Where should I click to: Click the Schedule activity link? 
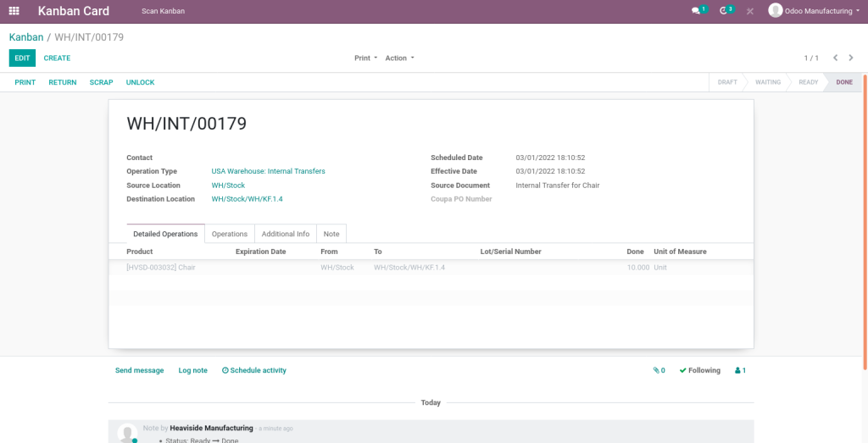coord(254,370)
